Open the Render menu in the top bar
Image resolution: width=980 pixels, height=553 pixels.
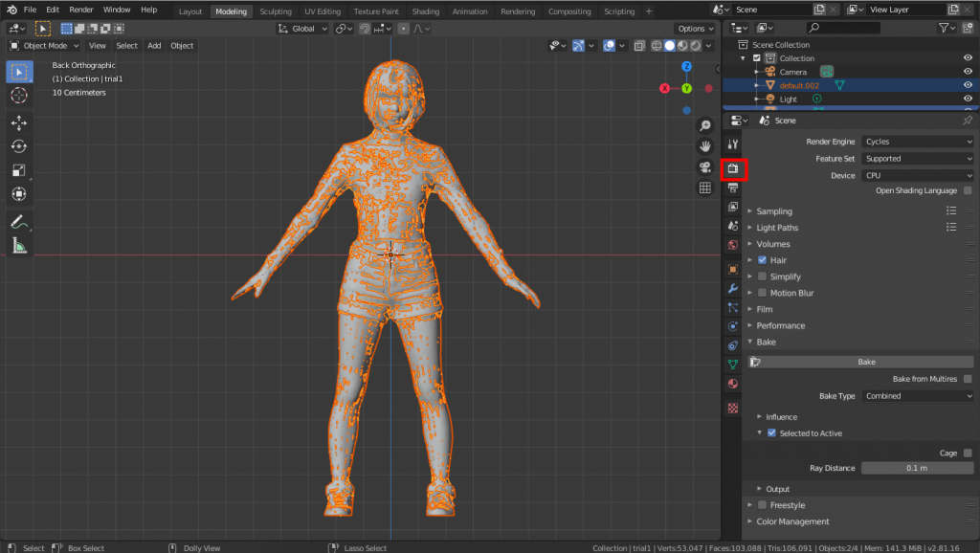(x=80, y=10)
